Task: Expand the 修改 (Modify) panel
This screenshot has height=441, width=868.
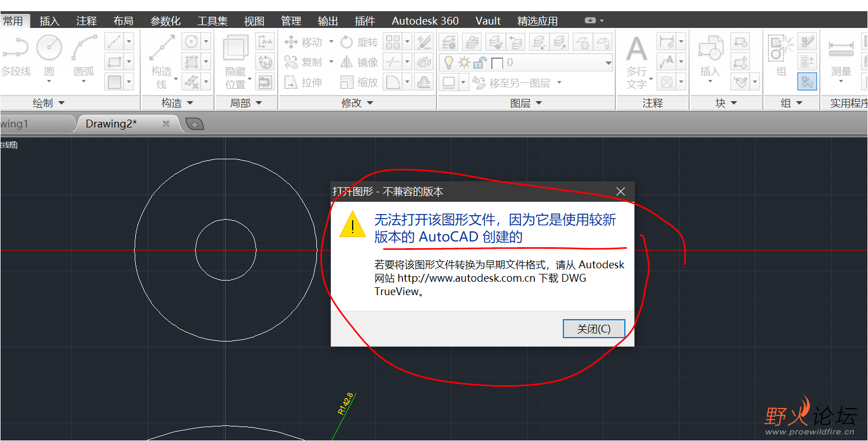Action: click(358, 103)
